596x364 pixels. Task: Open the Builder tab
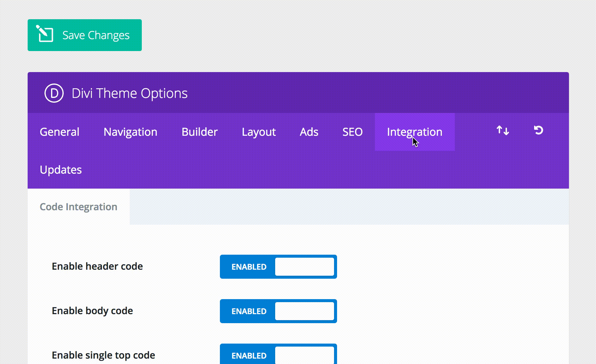[199, 132]
